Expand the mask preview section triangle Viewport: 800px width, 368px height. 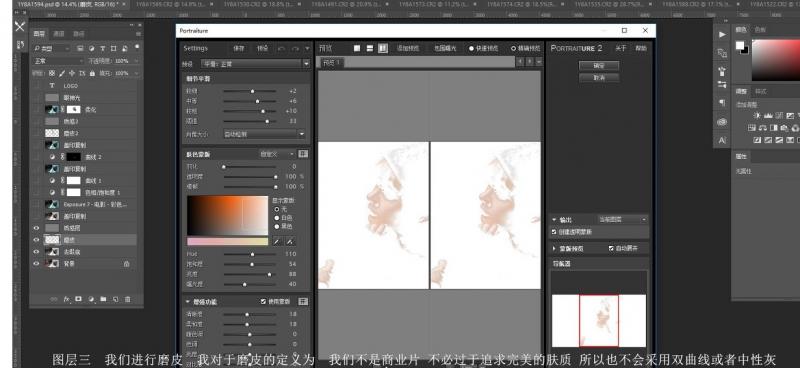click(x=555, y=249)
